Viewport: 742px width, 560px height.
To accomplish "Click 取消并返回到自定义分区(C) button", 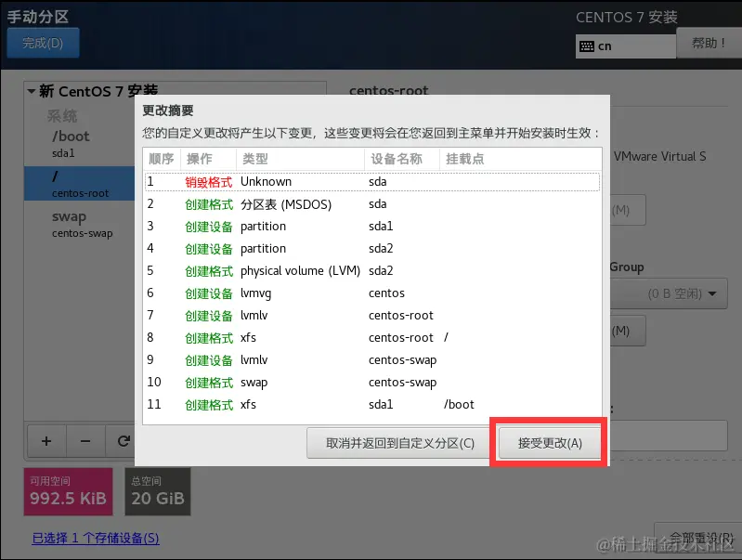I will coord(400,443).
